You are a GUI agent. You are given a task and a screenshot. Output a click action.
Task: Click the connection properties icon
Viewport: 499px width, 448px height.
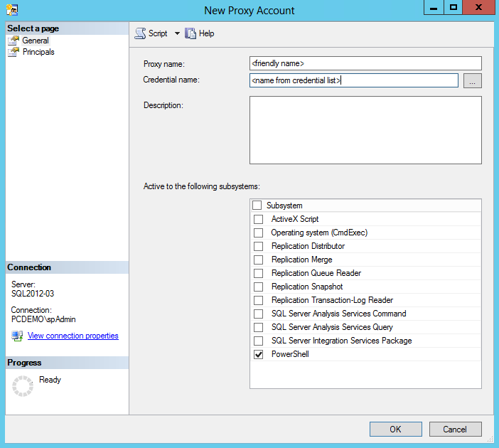pos(17,336)
